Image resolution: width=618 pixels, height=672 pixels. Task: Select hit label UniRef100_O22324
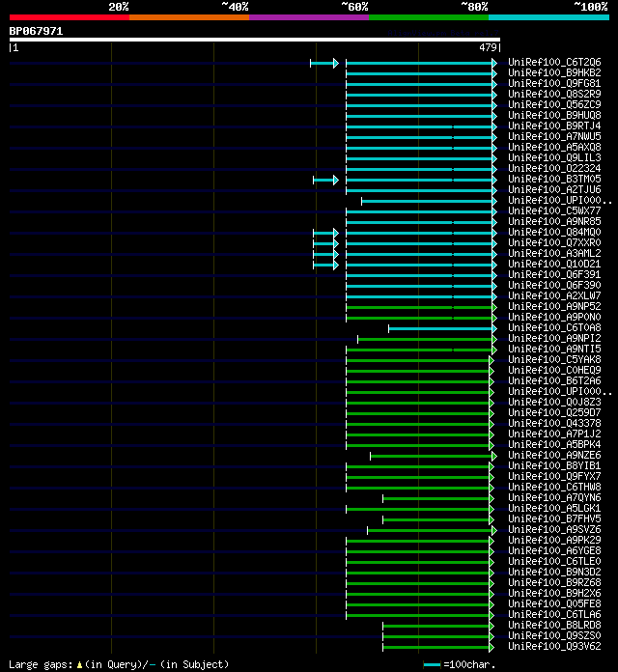tap(554, 168)
